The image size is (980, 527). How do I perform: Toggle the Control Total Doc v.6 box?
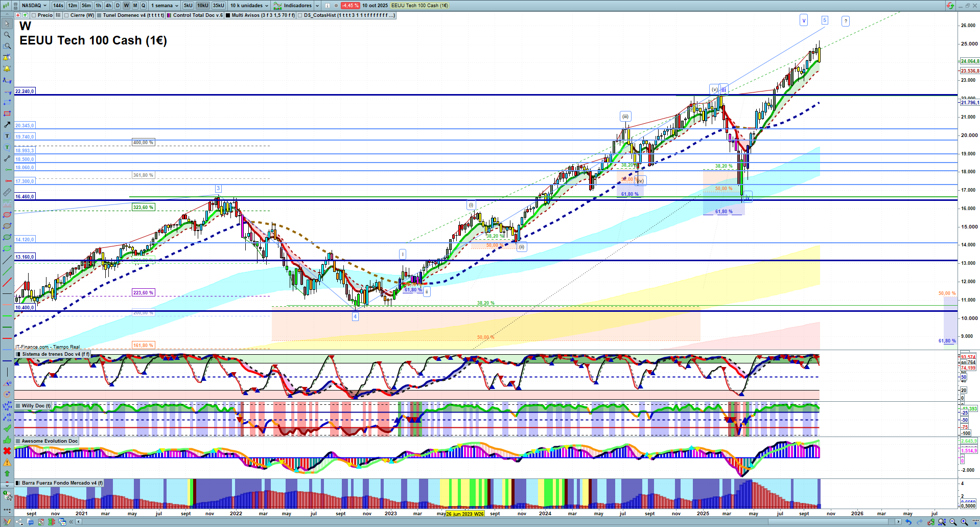click(x=169, y=15)
